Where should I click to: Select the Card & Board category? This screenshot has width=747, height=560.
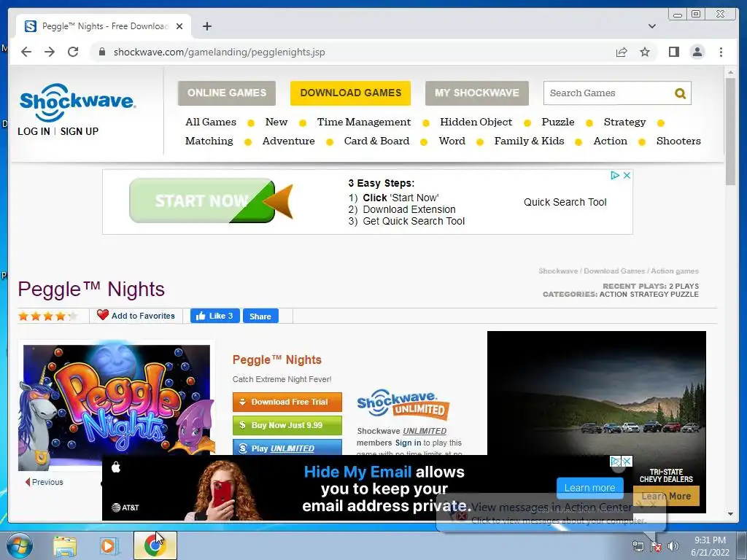coord(377,141)
